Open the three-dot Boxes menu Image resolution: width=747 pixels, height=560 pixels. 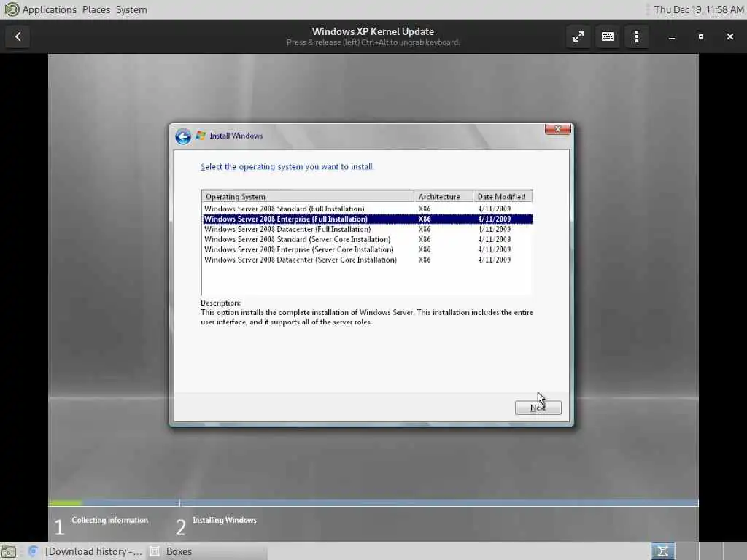[636, 36]
